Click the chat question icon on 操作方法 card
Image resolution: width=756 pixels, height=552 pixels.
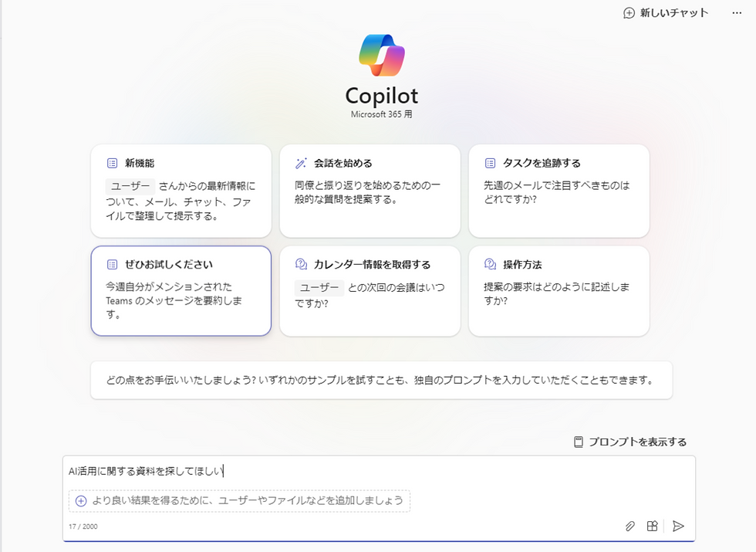click(x=490, y=264)
